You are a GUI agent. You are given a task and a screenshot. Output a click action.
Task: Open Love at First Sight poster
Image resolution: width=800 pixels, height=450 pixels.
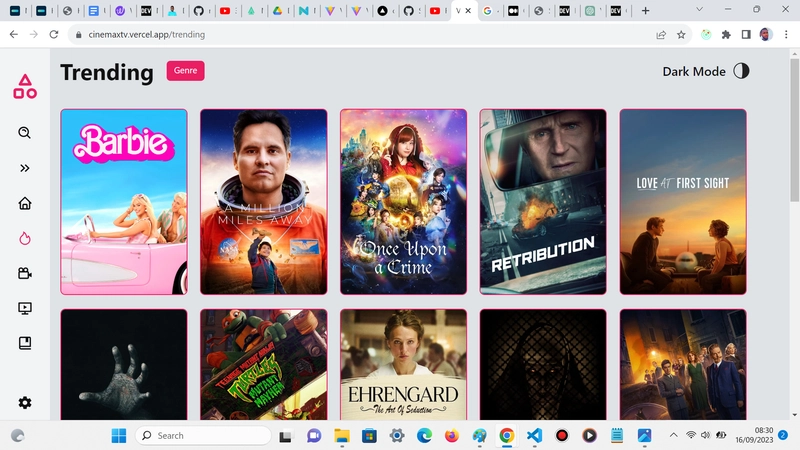[683, 202]
